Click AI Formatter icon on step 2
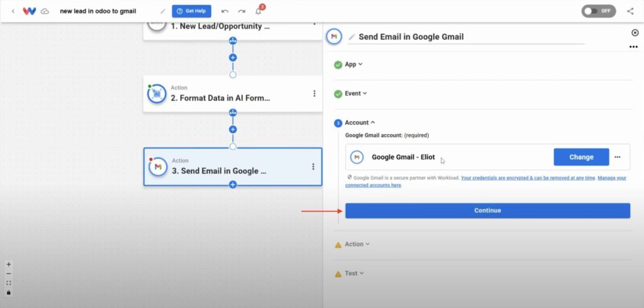644x308 pixels. [157, 94]
